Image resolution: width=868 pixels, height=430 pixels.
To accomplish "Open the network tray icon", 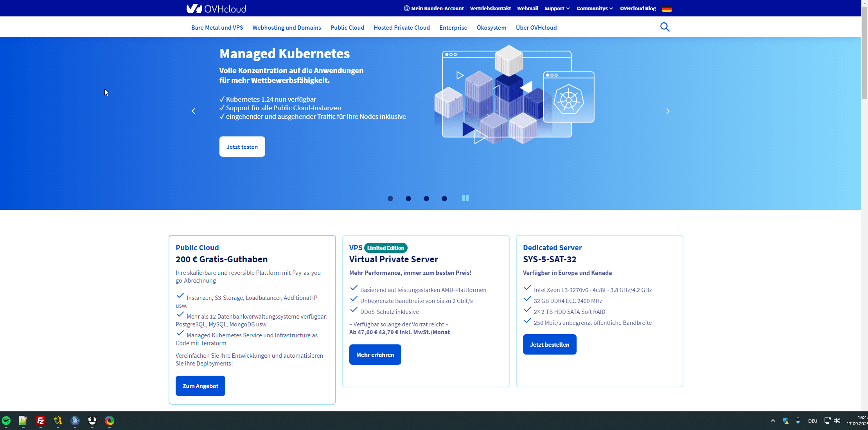I will tap(827, 421).
